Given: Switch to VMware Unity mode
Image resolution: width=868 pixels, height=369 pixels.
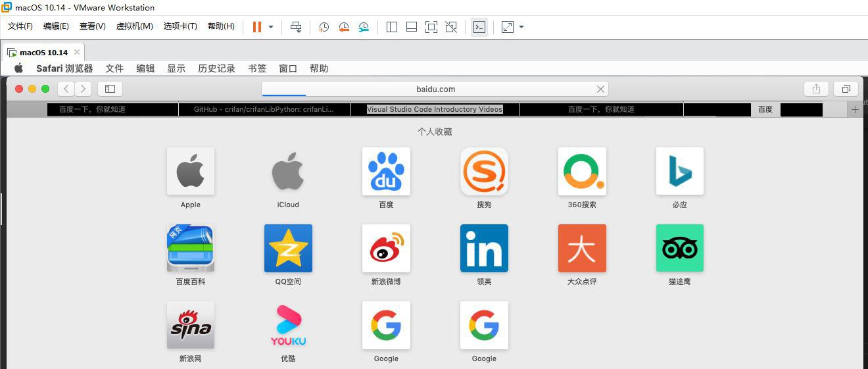Looking at the screenshot, I should (451, 27).
